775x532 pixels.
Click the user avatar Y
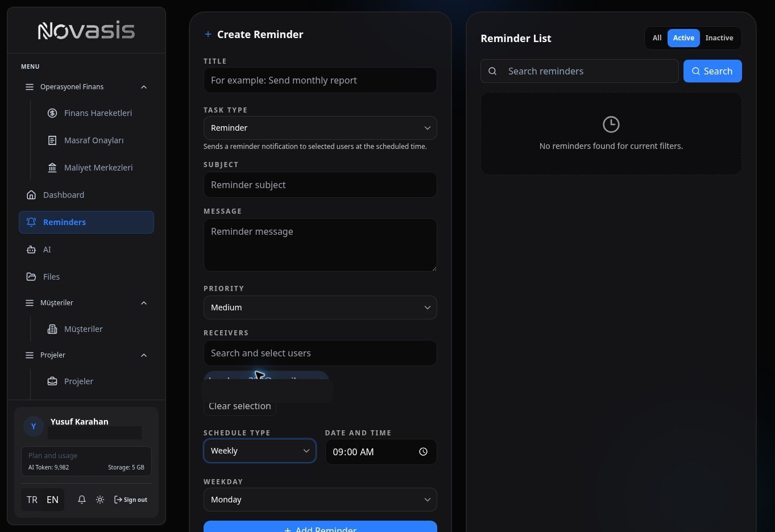(x=34, y=426)
